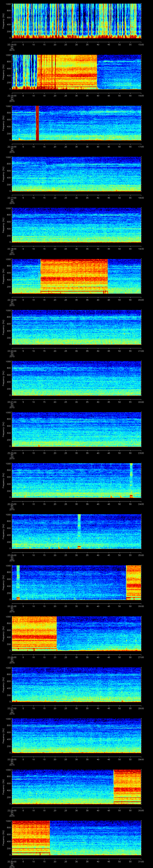Click the 22:22:00 start time label
The image size is (153, 868).
click(x=12, y=453)
